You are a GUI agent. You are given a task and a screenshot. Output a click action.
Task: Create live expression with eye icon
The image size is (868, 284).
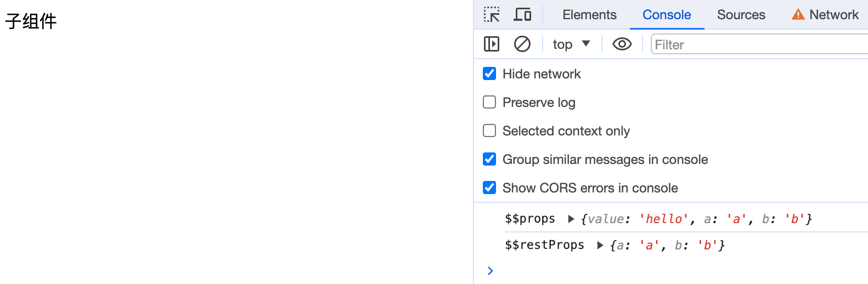(622, 44)
